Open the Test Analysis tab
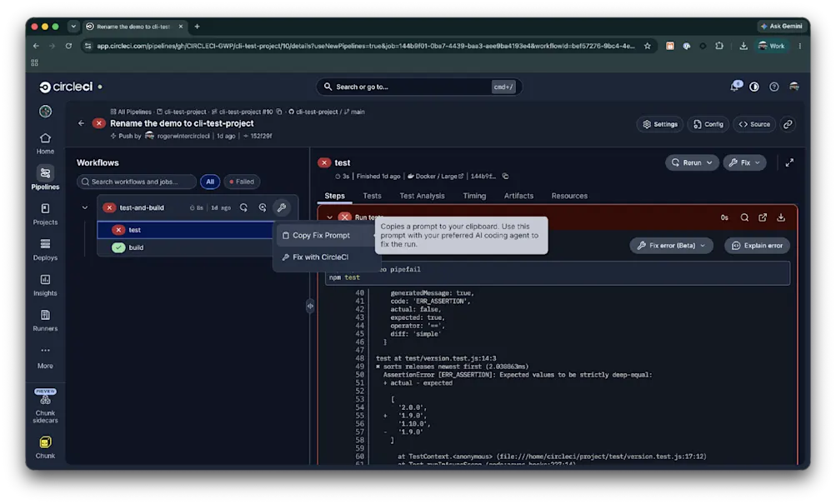This screenshot has width=836, height=504. coord(422,196)
